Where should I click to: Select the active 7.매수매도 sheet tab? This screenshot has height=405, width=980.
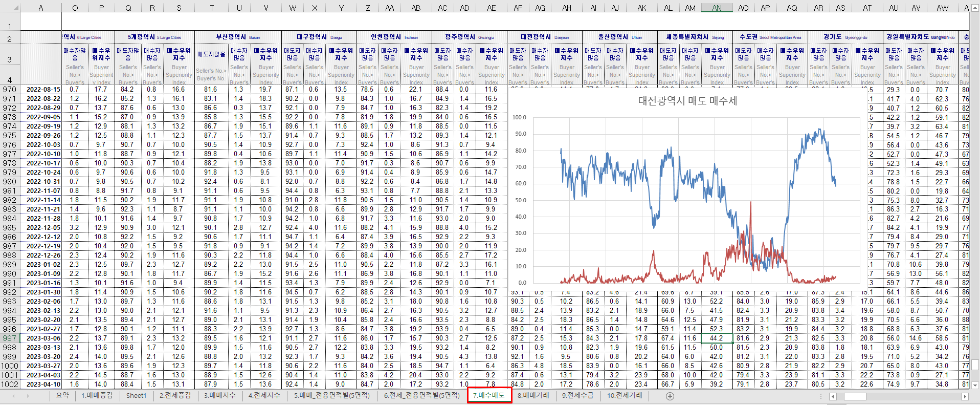(x=489, y=395)
